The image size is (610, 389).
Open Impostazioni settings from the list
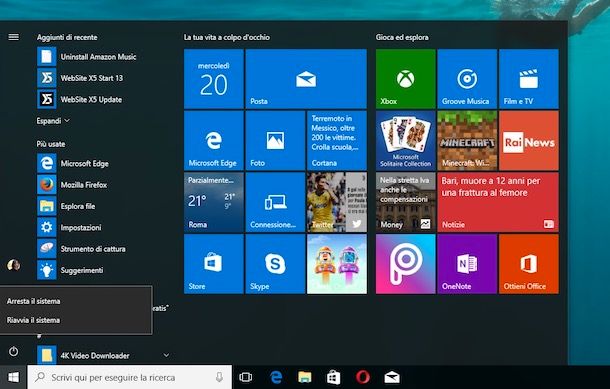pyautogui.click(x=104, y=228)
